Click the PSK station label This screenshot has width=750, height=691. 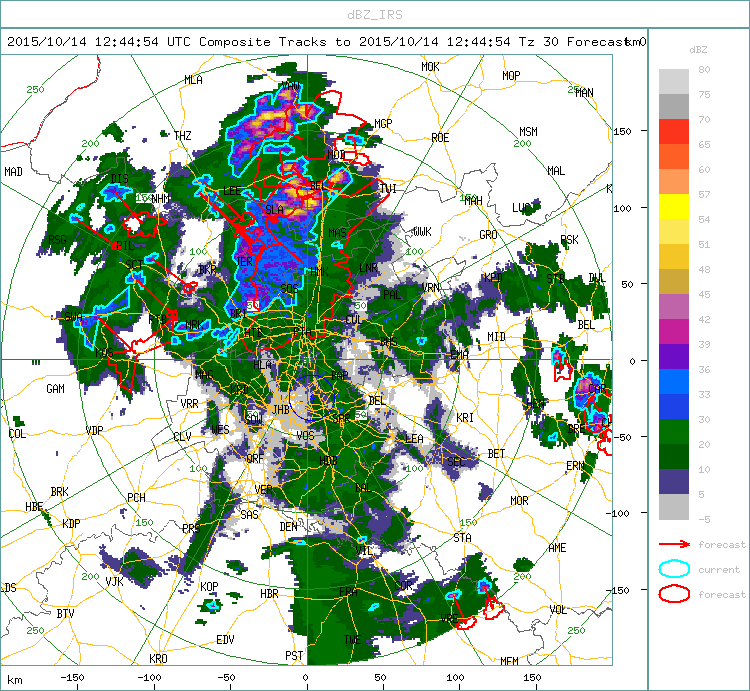tap(569, 240)
